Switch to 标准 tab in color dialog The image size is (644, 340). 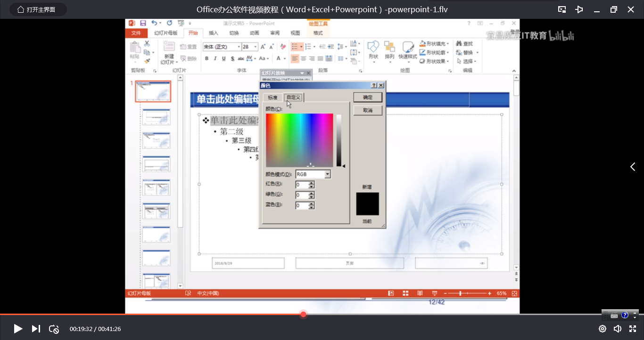[x=272, y=97]
